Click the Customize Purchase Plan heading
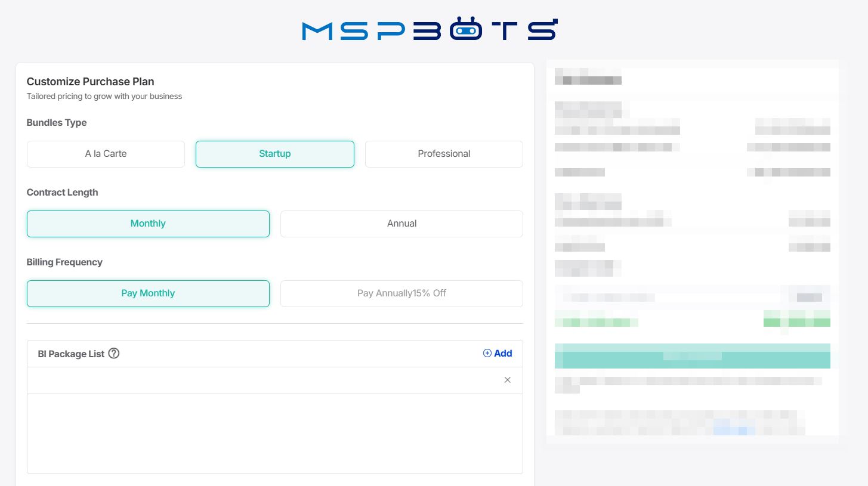The image size is (868, 486). (91, 82)
